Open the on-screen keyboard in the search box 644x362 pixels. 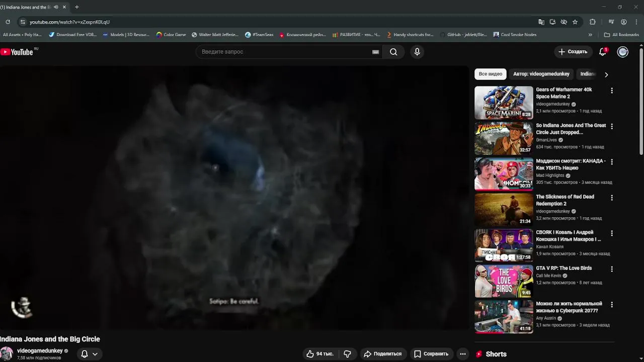click(375, 52)
